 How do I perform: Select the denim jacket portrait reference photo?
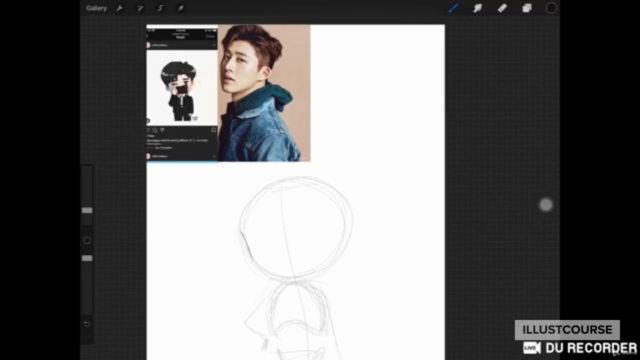(x=264, y=93)
